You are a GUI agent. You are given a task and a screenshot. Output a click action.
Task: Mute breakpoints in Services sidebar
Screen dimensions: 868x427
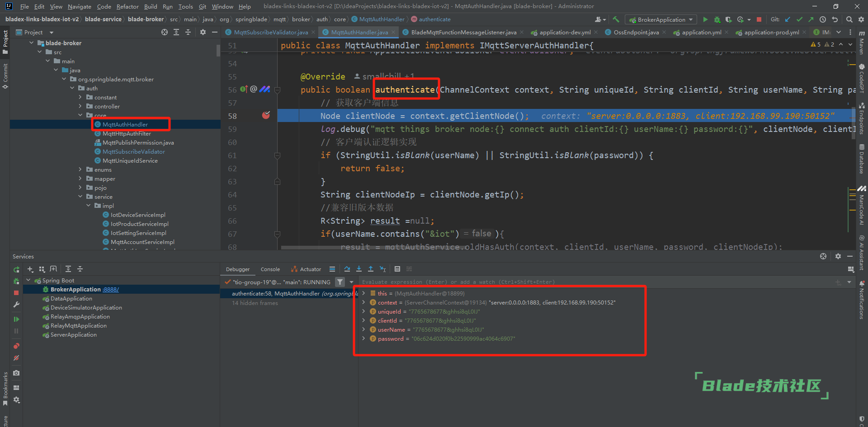tap(16, 358)
